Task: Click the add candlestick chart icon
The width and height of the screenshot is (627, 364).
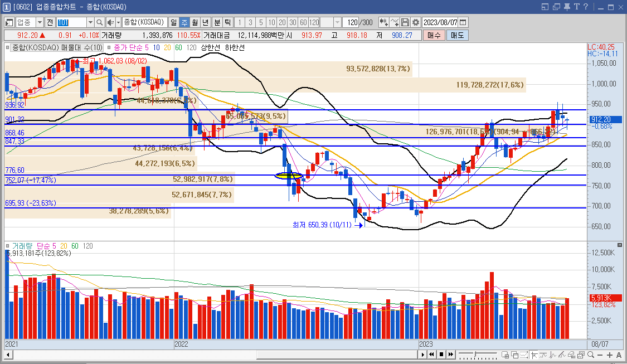Action: (x=383, y=22)
